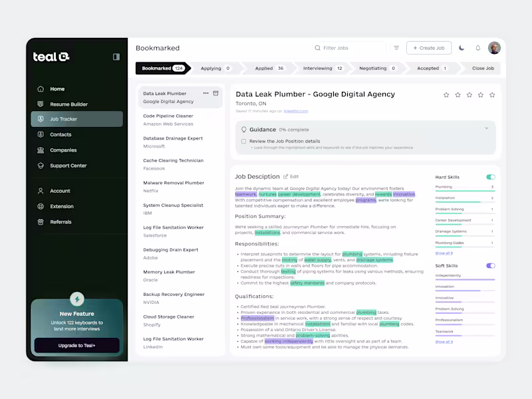Click the Installation skill progress bar

465,202
